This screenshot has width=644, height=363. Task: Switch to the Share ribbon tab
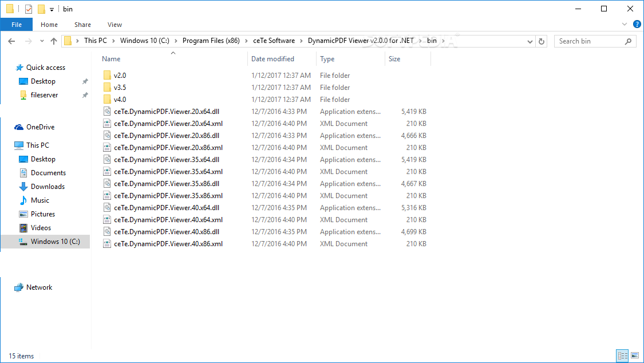click(82, 25)
